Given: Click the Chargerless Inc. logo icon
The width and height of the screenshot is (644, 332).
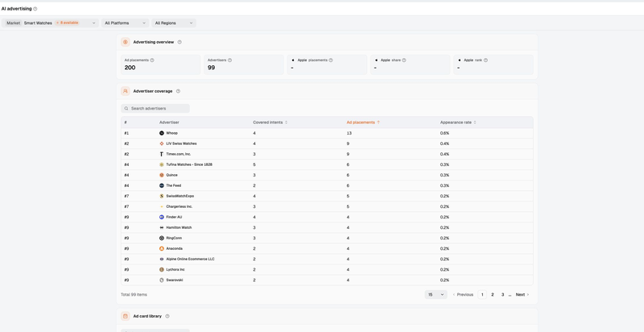Looking at the screenshot, I should coord(162,206).
